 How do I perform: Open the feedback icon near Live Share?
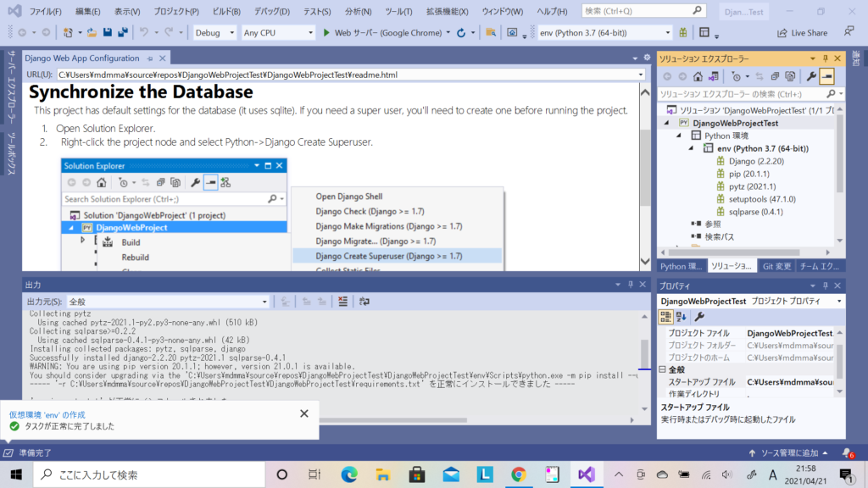(x=849, y=32)
